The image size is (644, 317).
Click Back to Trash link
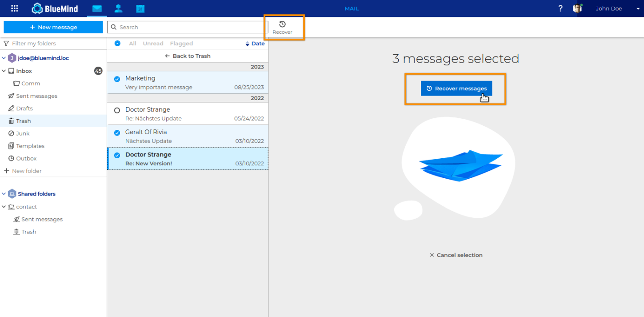click(188, 56)
